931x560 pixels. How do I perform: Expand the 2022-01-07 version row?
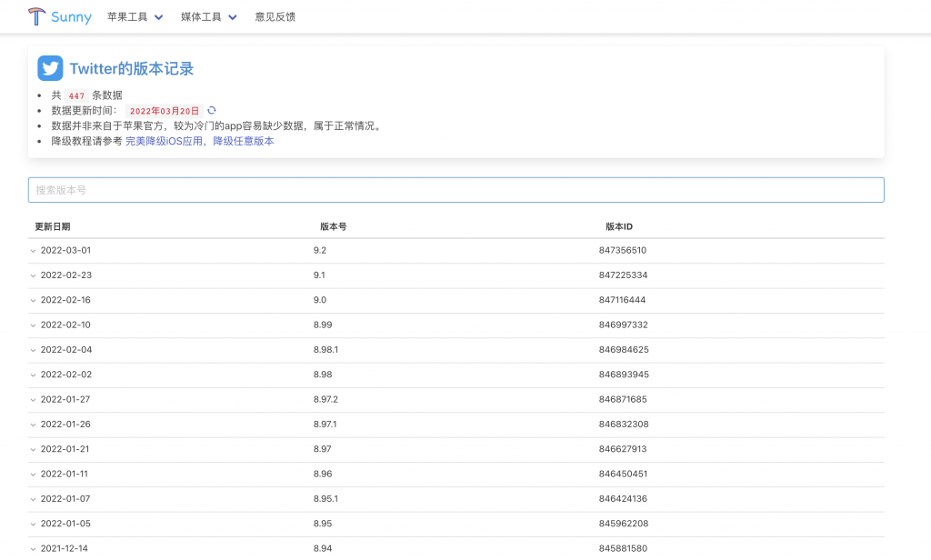click(x=34, y=500)
